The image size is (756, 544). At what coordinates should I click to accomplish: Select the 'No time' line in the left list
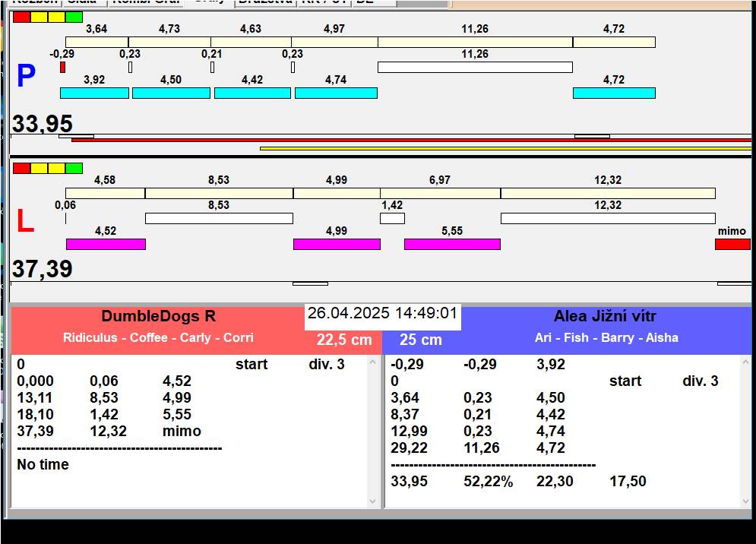(43, 464)
